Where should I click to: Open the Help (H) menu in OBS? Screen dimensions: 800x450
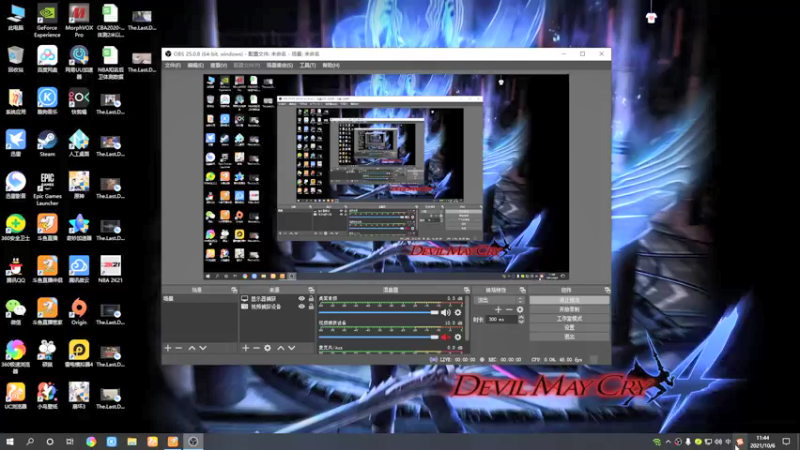coord(331,65)
